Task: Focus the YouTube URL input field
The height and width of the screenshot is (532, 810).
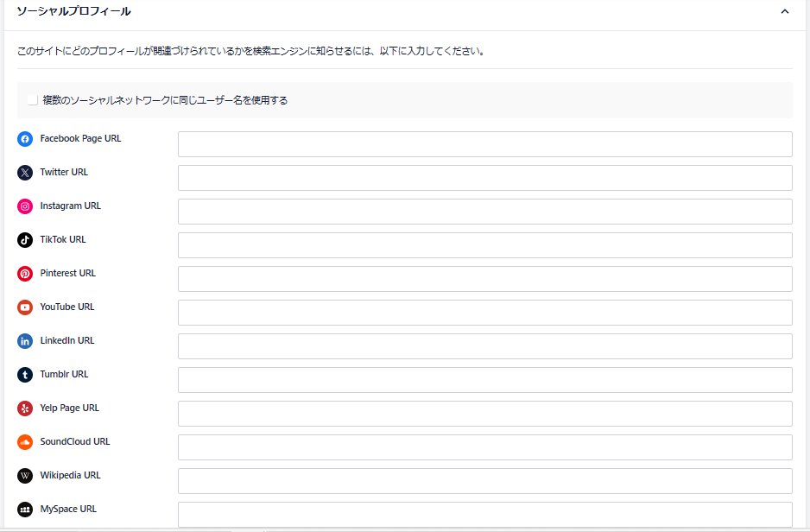Action: [485, 313]
